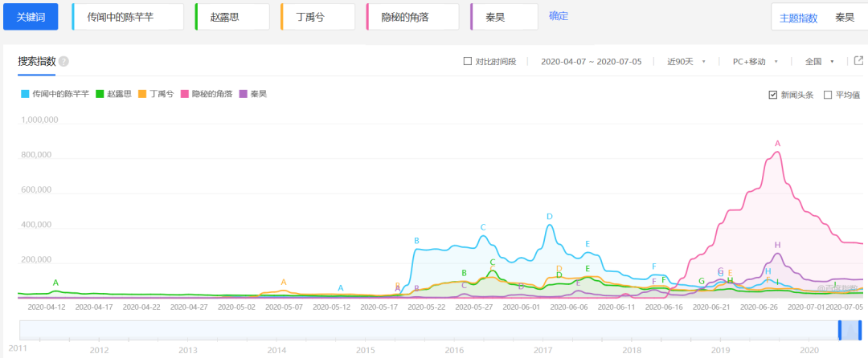Enable the 对比时间段 checkbox
This screenshot has height=358, width=868.
[x=468, y=62]
